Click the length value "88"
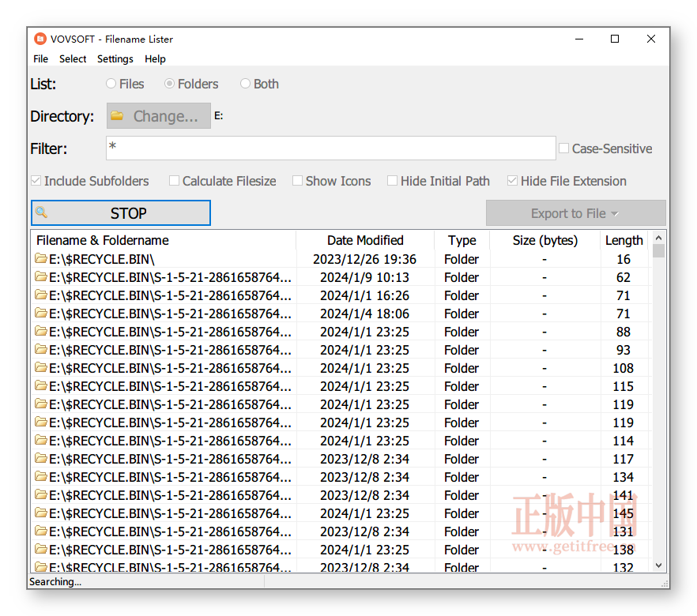This screenshot has width=697, height=616. click(624, 332)
